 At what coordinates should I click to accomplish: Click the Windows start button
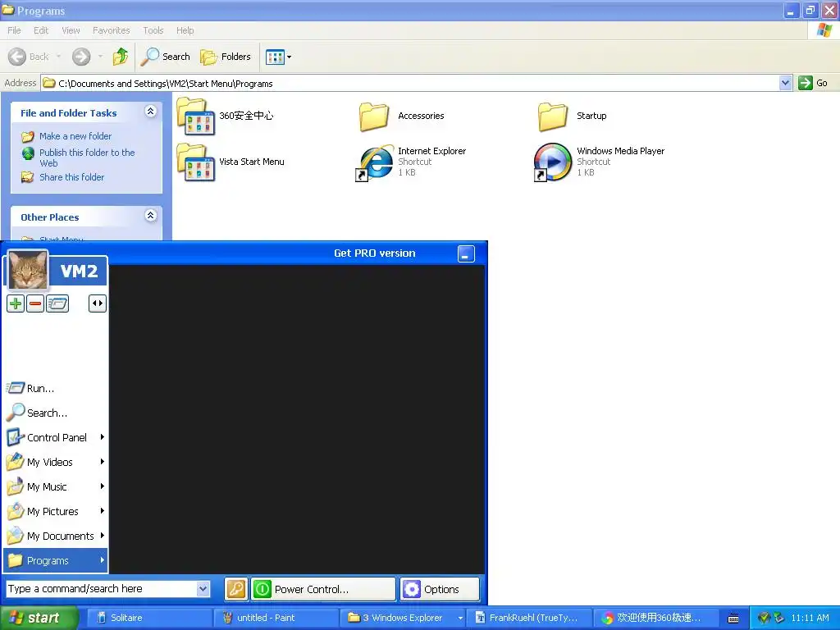pos(39,619)
